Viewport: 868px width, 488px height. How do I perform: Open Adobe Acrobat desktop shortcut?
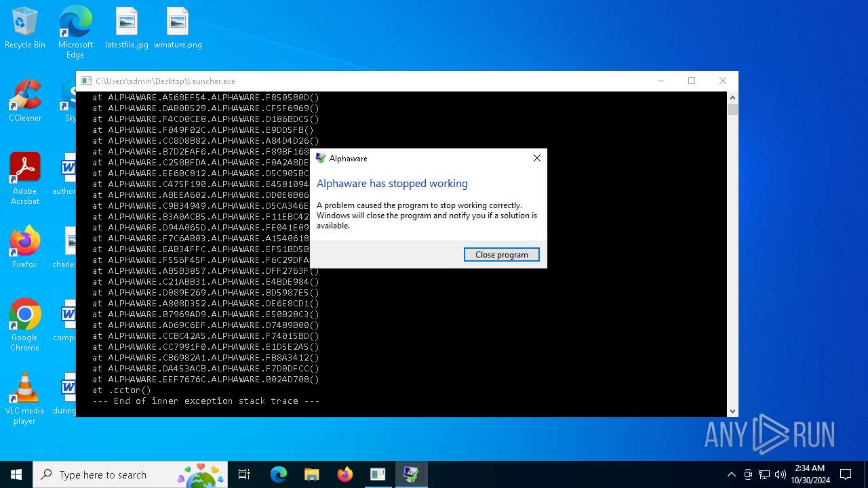coord(25,179)
